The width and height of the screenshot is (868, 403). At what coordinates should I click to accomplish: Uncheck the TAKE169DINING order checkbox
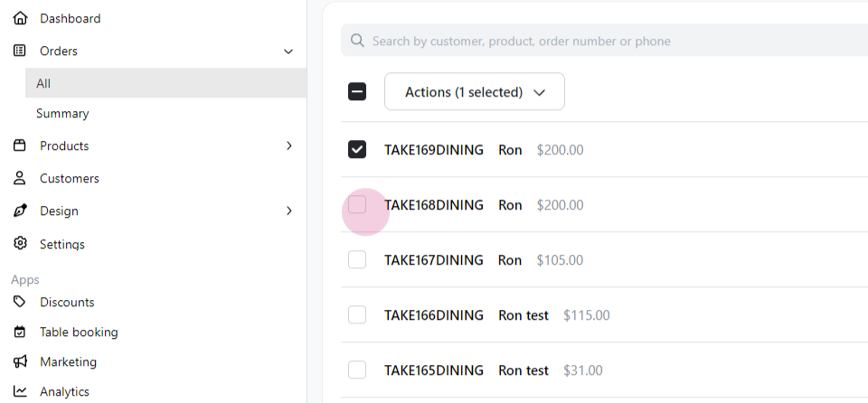click(357, 149)
